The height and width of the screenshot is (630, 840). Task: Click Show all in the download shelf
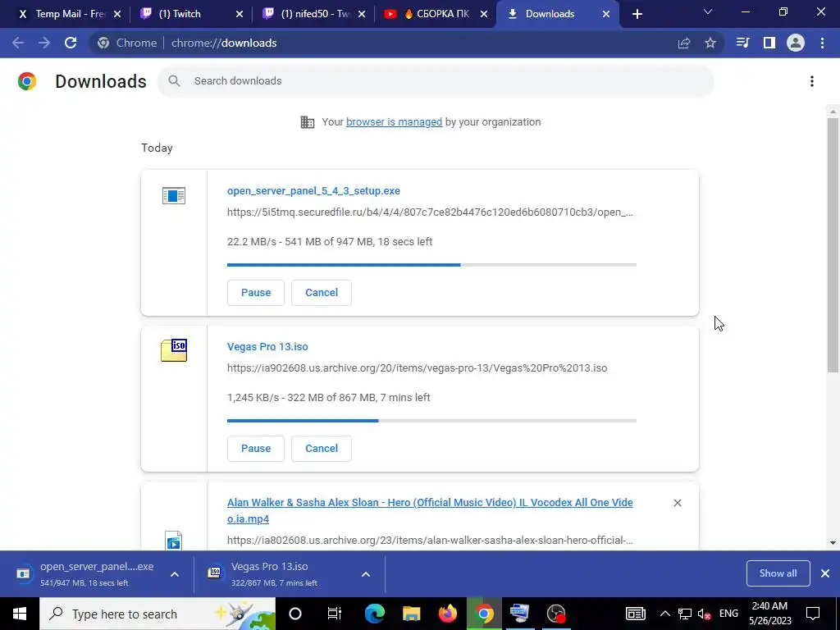pyautogui.click(x=778, y=573)
